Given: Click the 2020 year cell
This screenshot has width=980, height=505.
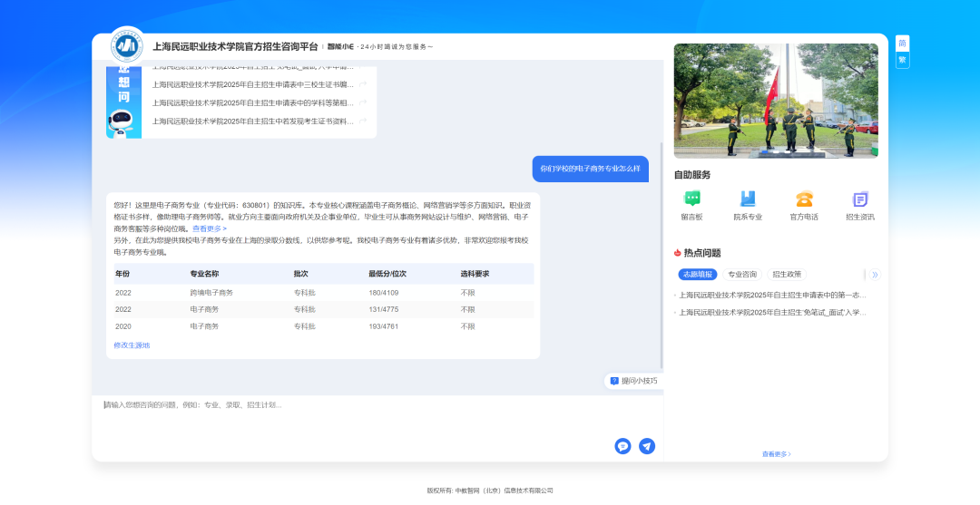Looking at the screenshot, I should (123, 326).
